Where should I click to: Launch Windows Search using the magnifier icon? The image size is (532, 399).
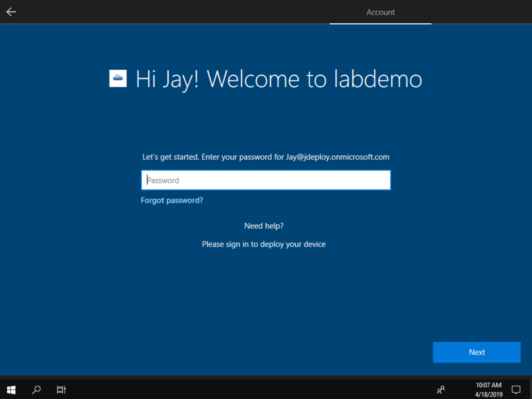[x=36, y=389]
